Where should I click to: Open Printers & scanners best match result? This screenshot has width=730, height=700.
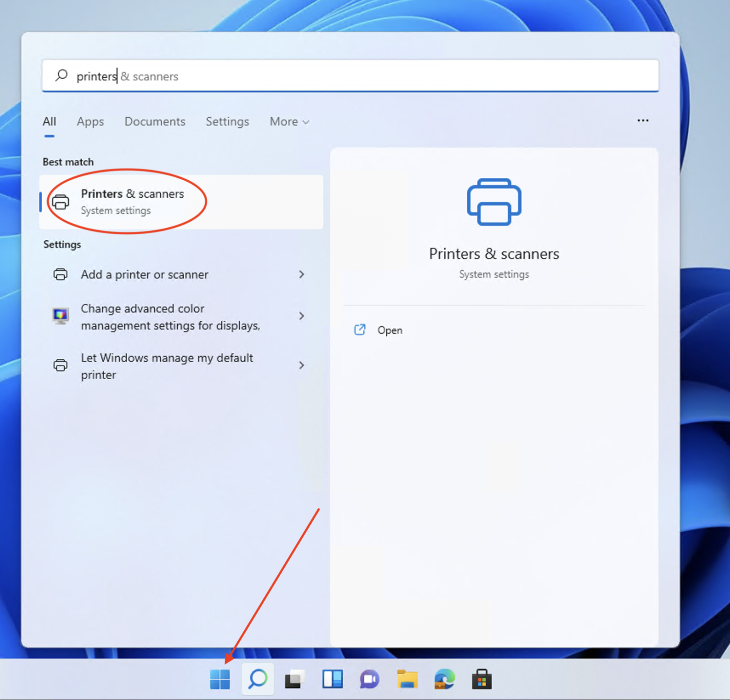click(181, 202)
